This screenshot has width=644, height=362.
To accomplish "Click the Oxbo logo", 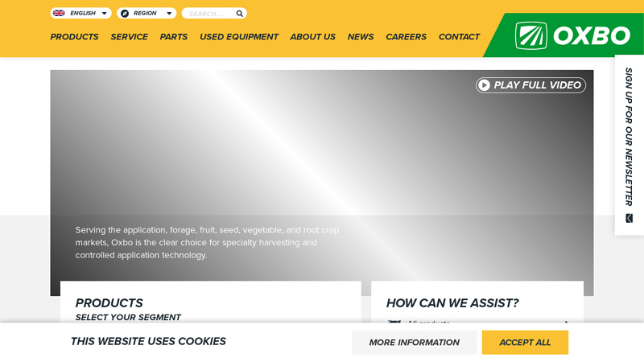I will pos(572,35).
